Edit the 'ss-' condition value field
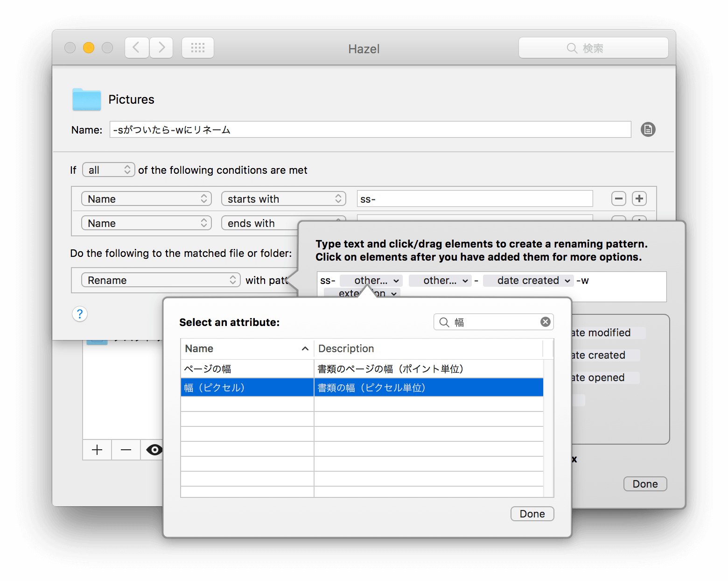This screenshot has height=581, width=728. (x=475, y=198)
